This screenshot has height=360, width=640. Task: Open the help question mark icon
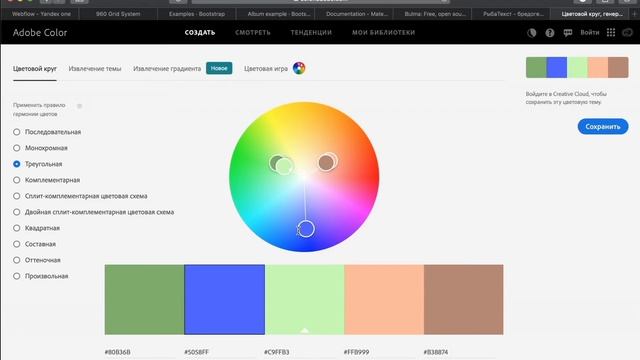pos(550,33)
